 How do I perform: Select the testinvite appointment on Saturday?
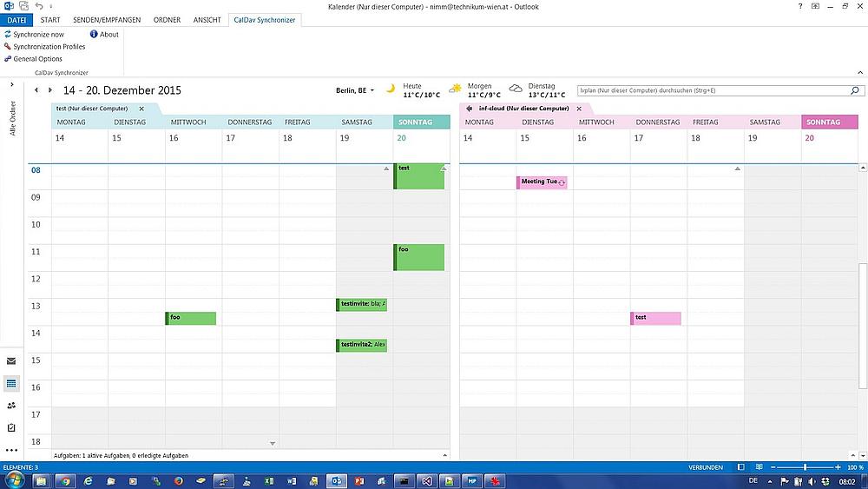point(361,305)
